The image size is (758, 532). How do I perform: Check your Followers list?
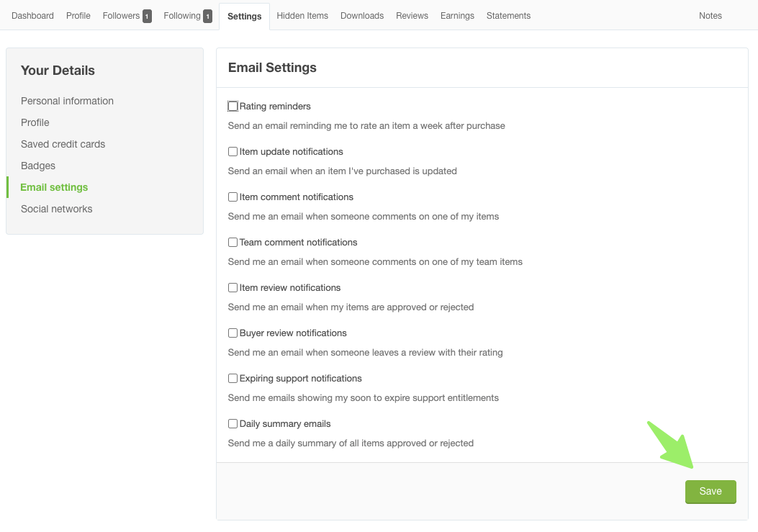pyautogui.click(x=122, y=15)
